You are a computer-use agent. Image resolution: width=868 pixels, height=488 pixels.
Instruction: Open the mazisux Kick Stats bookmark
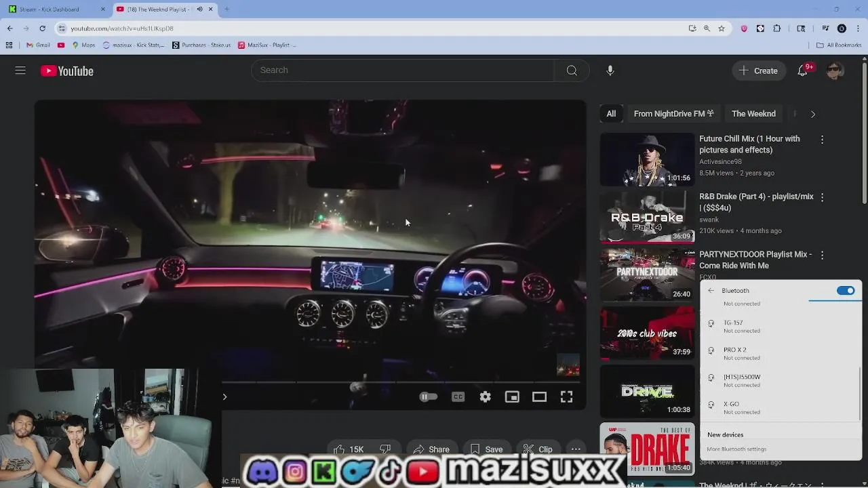(x=134, y=45)
